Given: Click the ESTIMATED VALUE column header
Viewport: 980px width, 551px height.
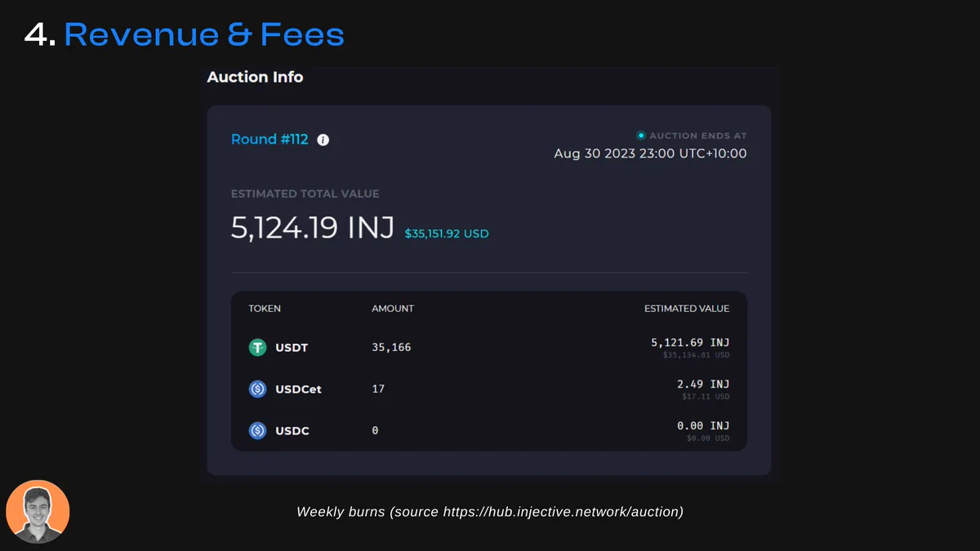Looking at the screenshot, I should click(x=687, y=309).
